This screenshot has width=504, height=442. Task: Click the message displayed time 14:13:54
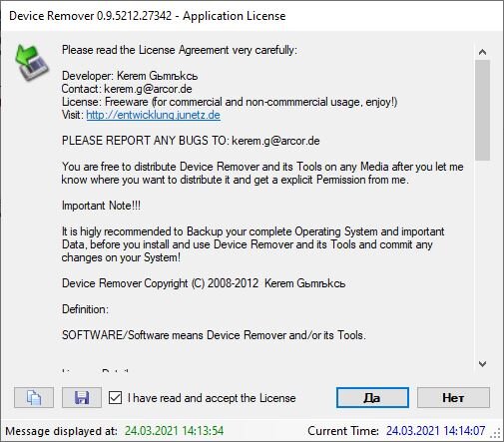tap(174, 431)
